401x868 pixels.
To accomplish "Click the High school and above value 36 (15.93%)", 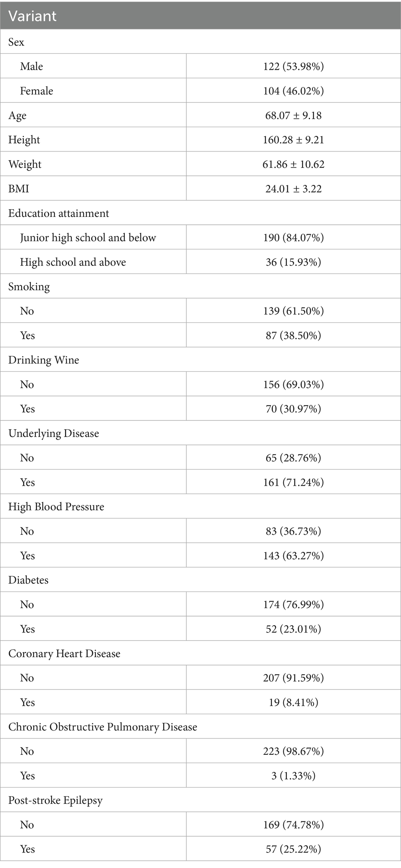I will point(293,262).
